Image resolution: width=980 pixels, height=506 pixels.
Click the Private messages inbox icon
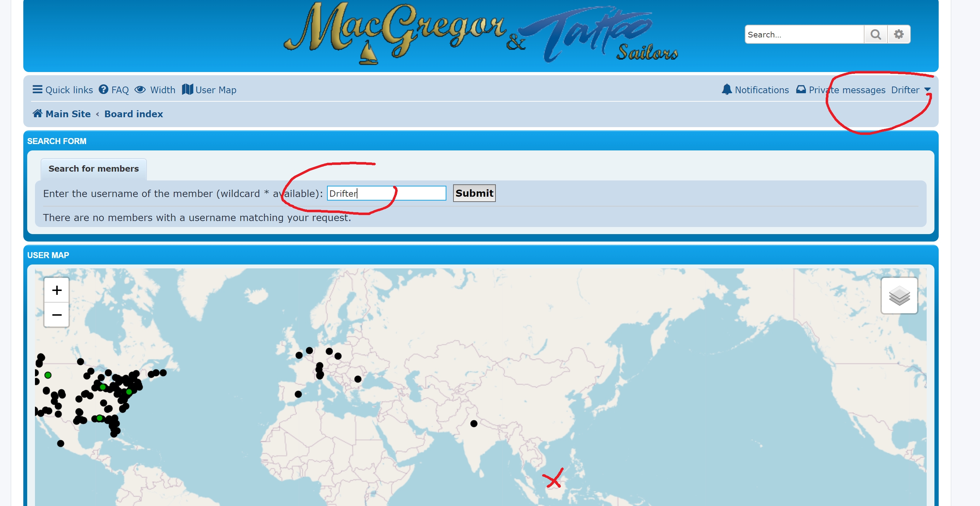(801, 89)
